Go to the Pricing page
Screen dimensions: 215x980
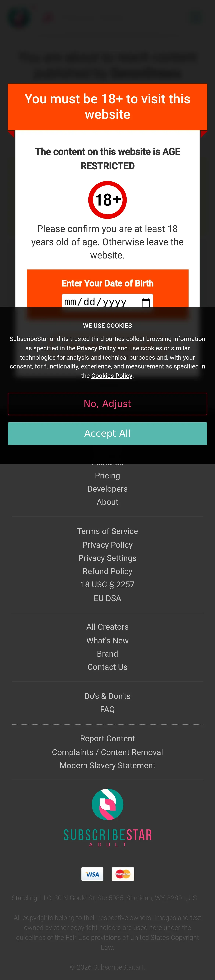108,476
